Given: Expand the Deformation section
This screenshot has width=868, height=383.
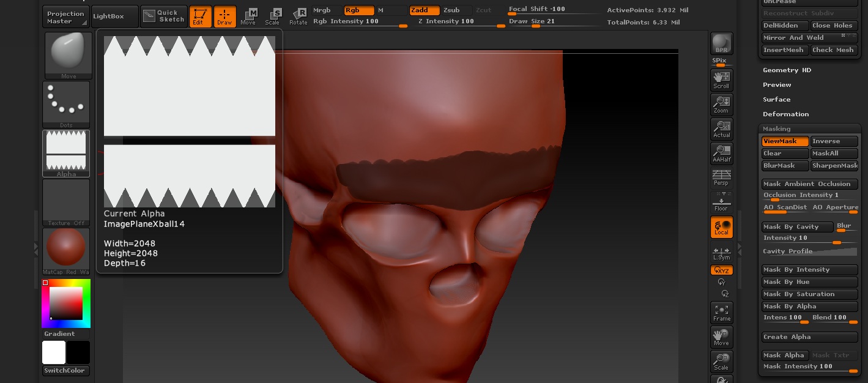Looking at the screenshot, I should pyautogui.click(x=785, y=114).
